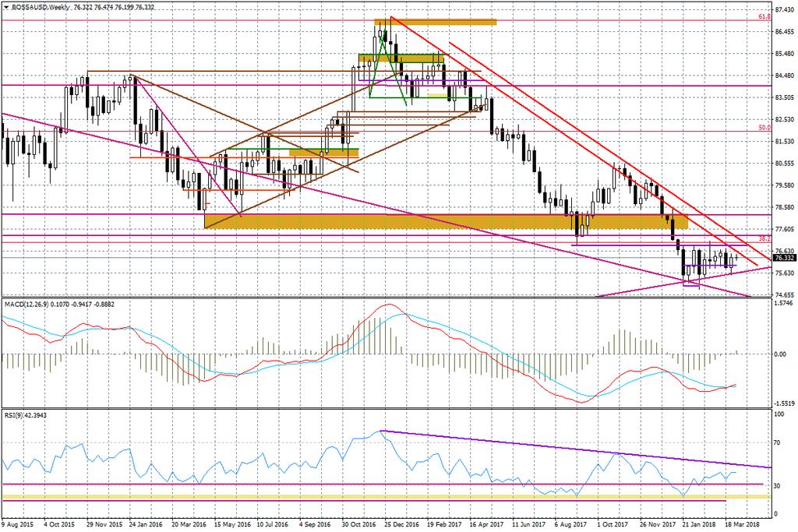Click the 16 Apr 2017 date label
Image resolution: width=798 pixels, height=532 pixels.
pyautogui.click(x=486, y=524)
